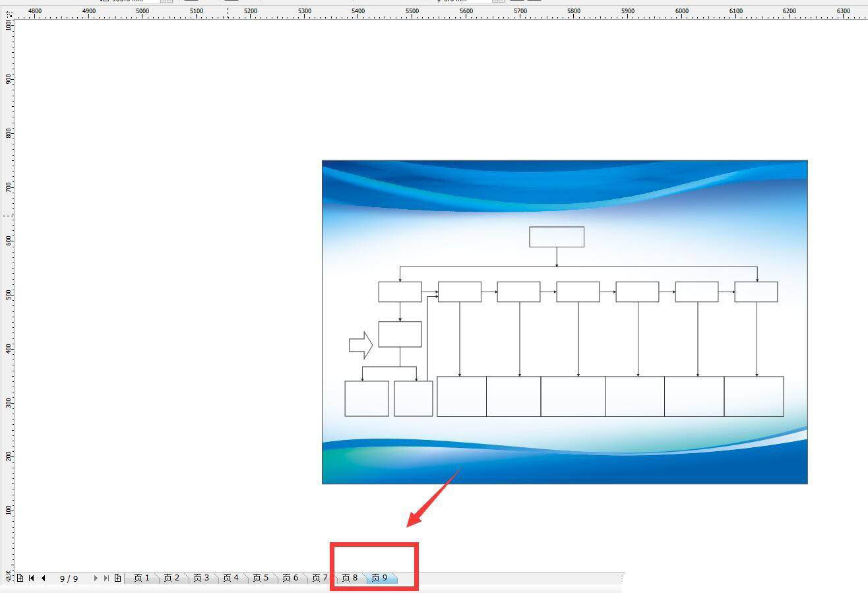Switch to page tab 页 4
Image resolution: width=868 pixels, height=593 pixels.
[x=231, y=578]
